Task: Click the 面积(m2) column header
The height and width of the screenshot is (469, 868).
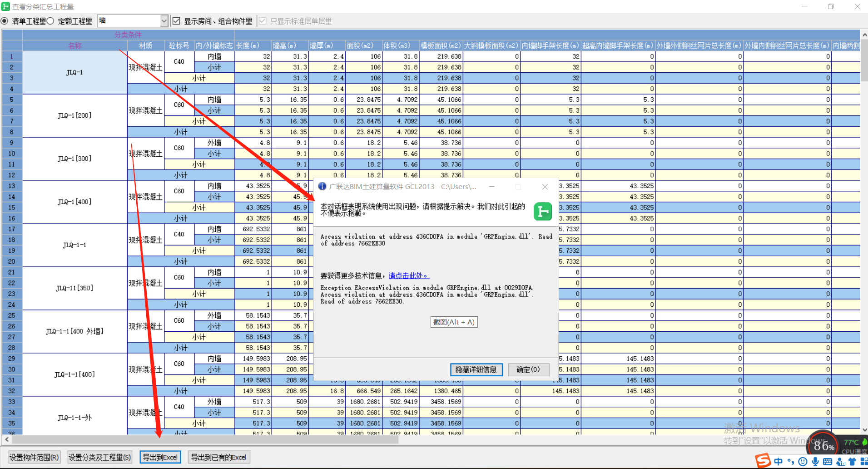Action: [363, 45]
